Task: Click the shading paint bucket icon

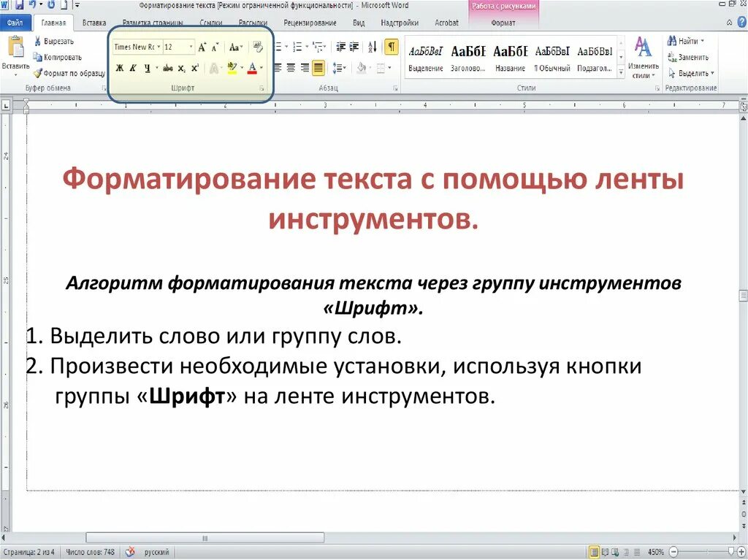Action: point(361,68)
